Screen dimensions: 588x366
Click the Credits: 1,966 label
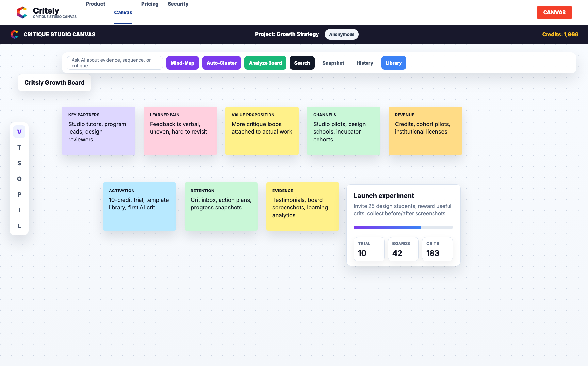560,34
